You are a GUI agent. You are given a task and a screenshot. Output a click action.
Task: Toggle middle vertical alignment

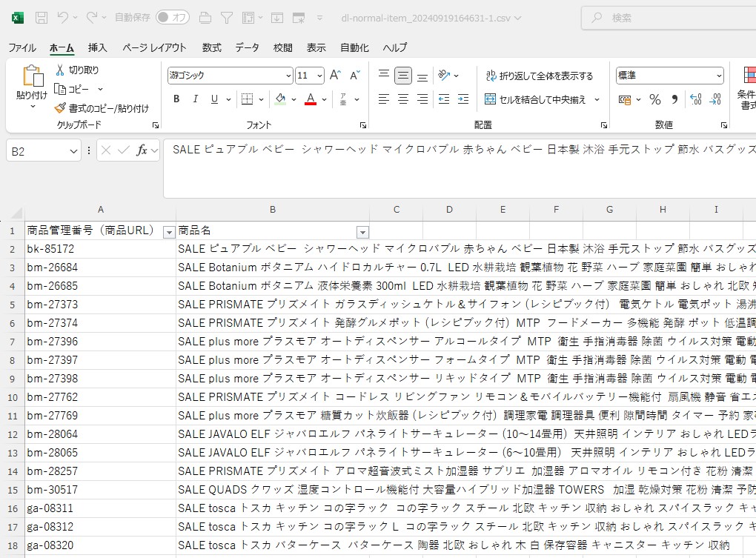(x=403, y=75)
